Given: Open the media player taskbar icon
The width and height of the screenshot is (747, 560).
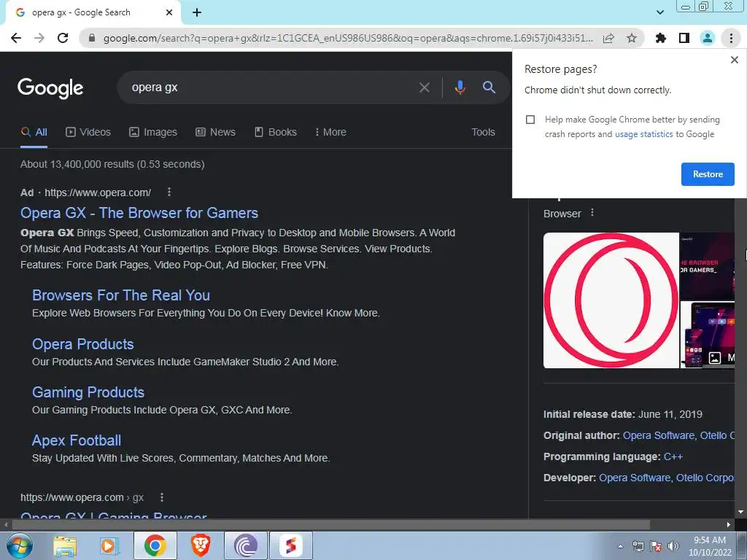Looking at the screenshot, I should tap(109, 546).
